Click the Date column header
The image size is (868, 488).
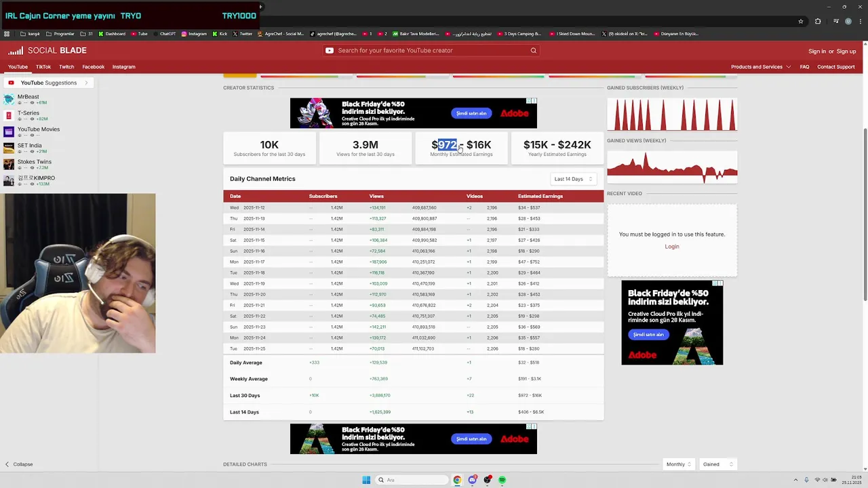click(235, 197)
